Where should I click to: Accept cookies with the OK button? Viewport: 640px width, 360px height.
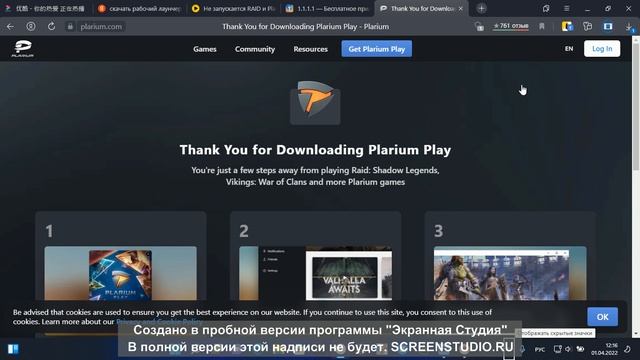coord(602,317)
